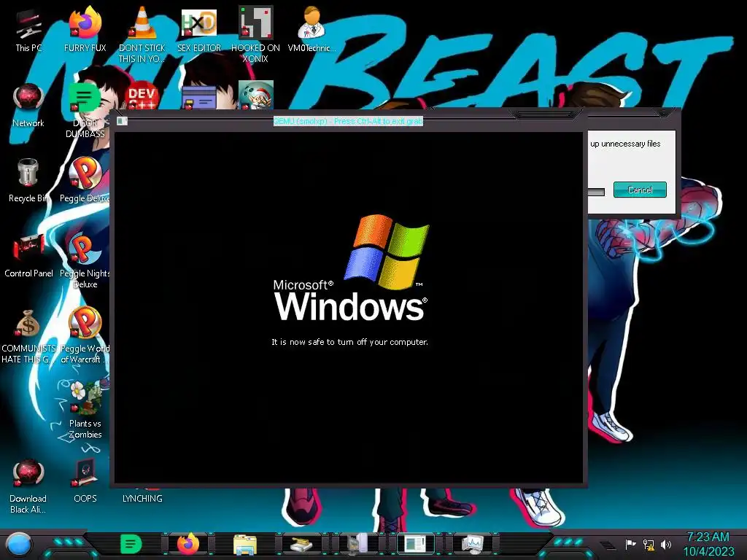Open the Action Center flag tray icon
Viewport: 747px width, 560px height.
(x=631, y=544)
